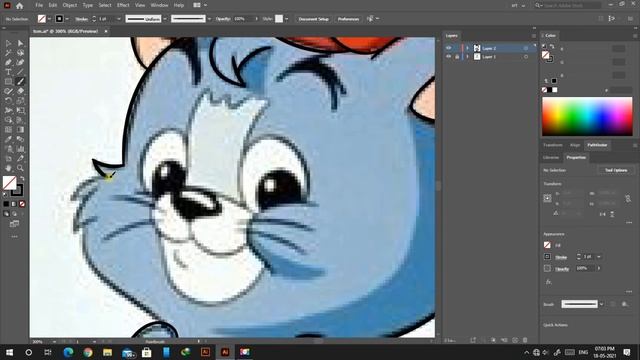Hide Layer 1 with eye icon

point(449,57)
